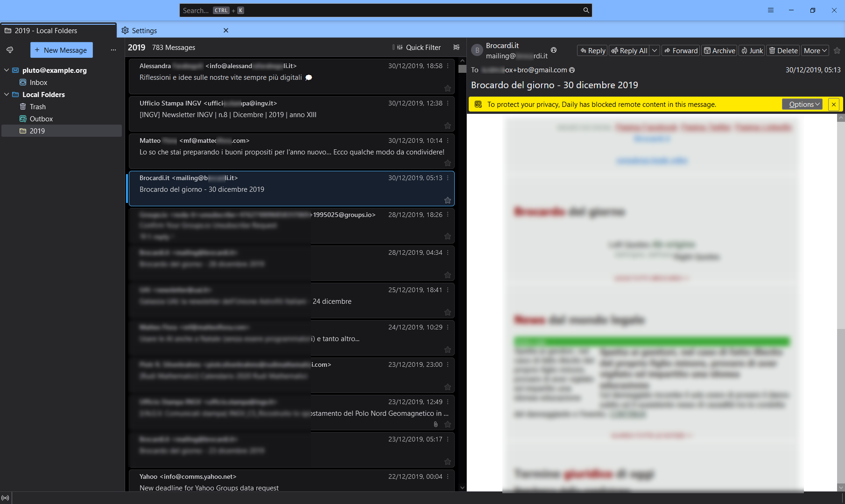
Task: Open the application hamburger menu
Action: click(x=771, y=10)
